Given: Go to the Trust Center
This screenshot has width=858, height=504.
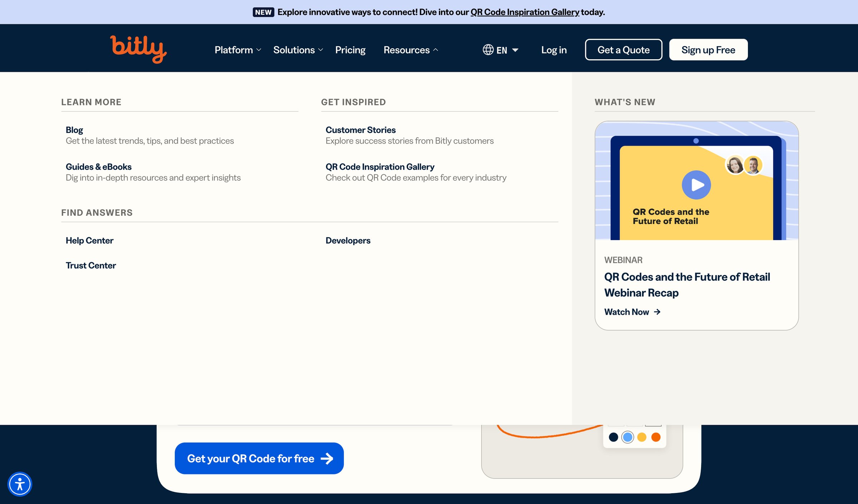Looking at the screenshot, I should (x=91, y=265).
